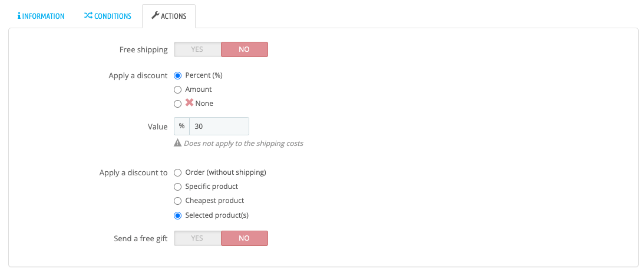644x273 pixels.
Task: Set Free shipping to NO
Action: [x=244, y=49]
